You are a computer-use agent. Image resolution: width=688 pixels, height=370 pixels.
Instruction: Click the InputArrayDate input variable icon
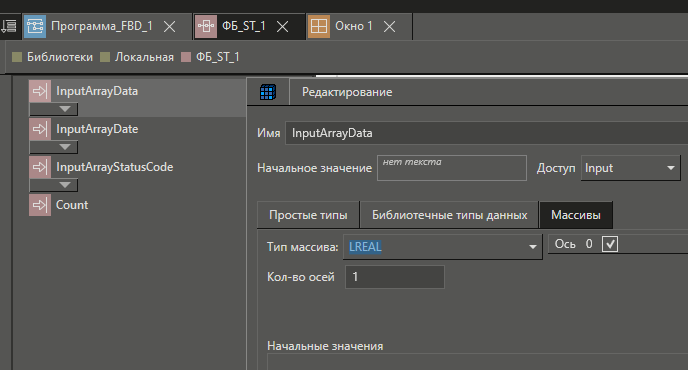click(40, 129)
